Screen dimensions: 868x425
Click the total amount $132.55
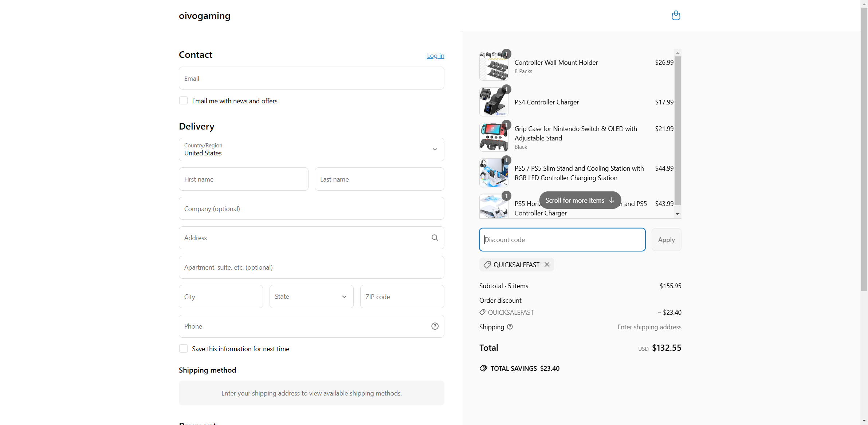click(x=666, y=347)
